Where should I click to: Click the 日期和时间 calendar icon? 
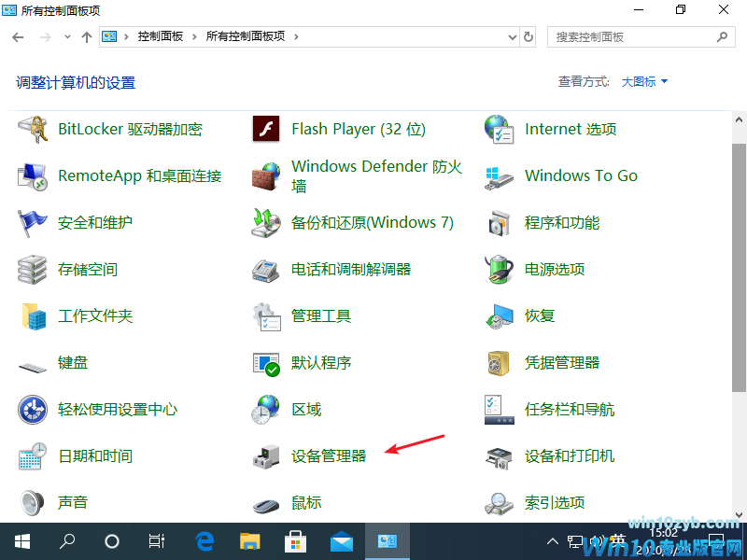tap(33, 456)
